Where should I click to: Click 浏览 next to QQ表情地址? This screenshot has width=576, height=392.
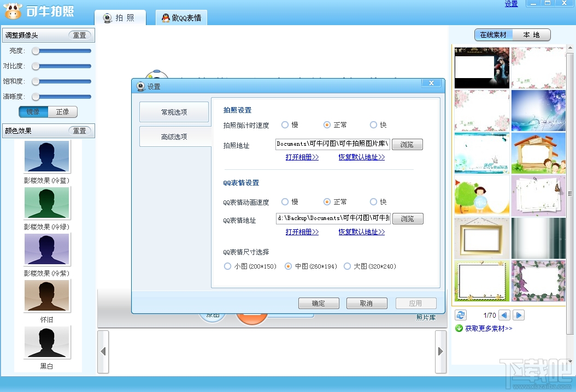pos(408,218)
